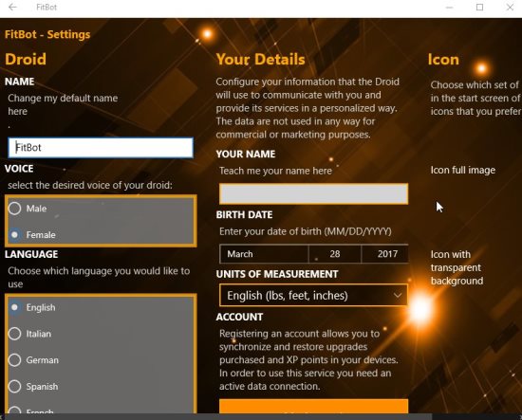Minimize the FitBot window

(450, 7)
